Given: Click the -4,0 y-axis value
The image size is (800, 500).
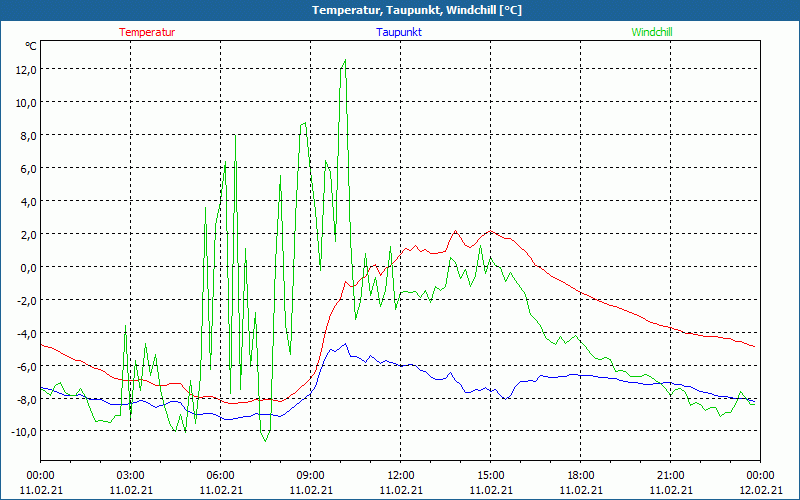Looking at the screenshot, I should [27, 333].
